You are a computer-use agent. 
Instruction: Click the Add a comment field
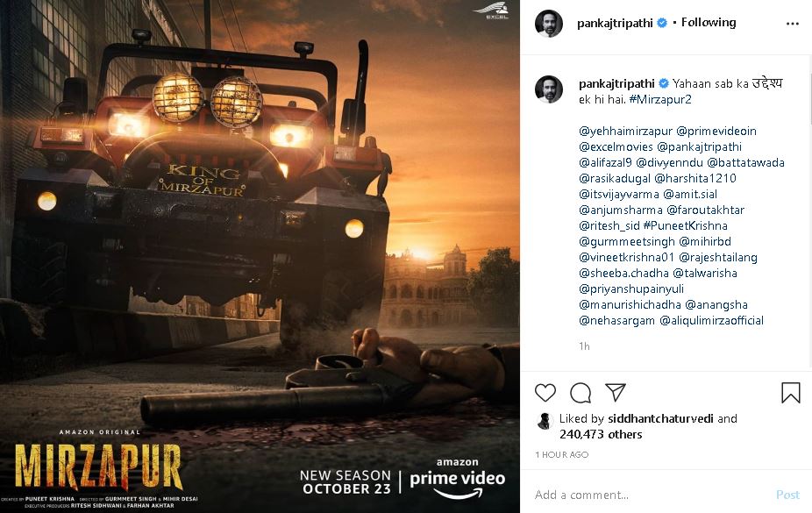tap(650, 495)
